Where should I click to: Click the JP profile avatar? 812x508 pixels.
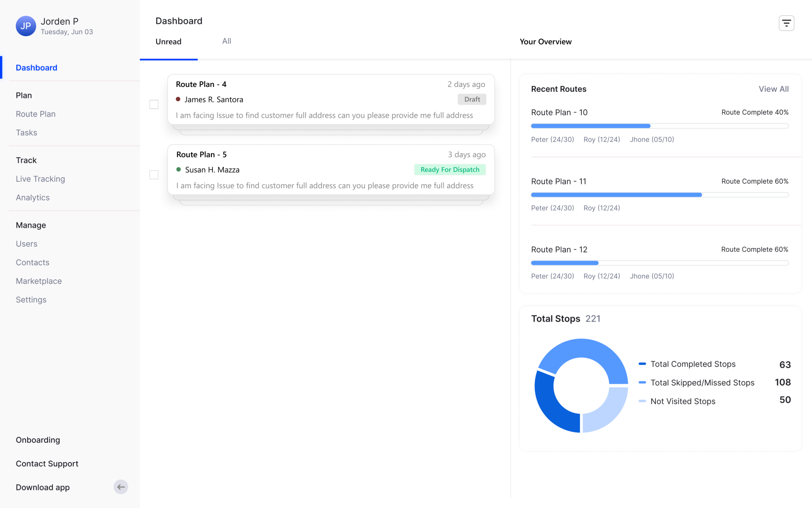point(26,26)
